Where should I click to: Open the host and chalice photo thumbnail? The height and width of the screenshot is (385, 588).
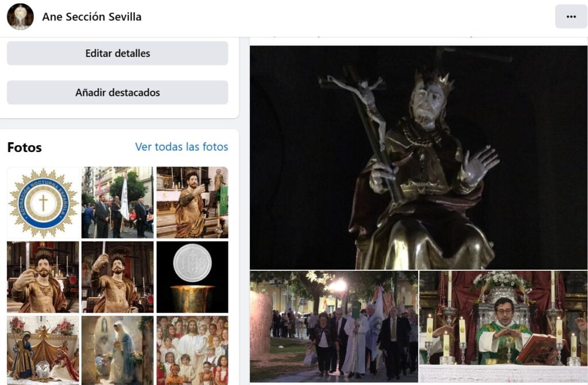pos(192,277)
